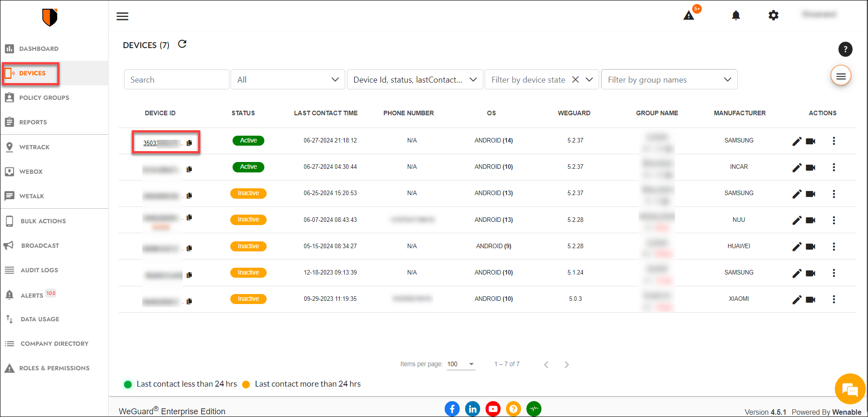868x417 pixels.
Task: Open WeTalk in sidebar
Action: pos(54,196)
